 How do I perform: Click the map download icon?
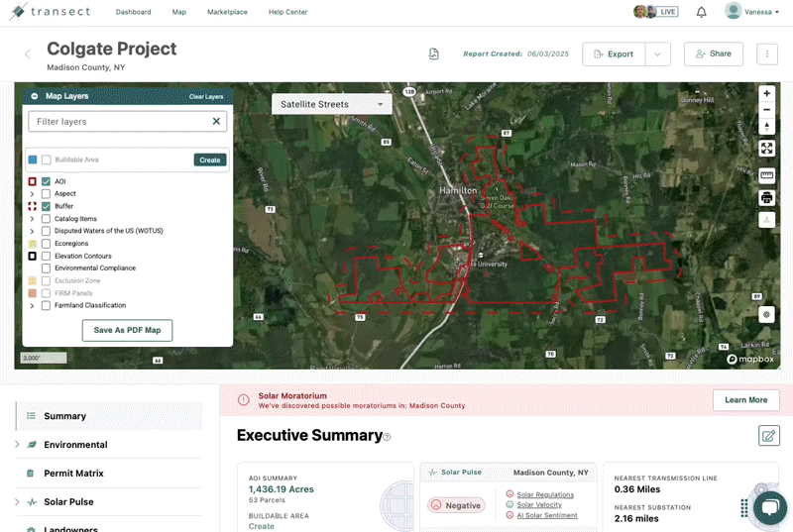point(766,220)
